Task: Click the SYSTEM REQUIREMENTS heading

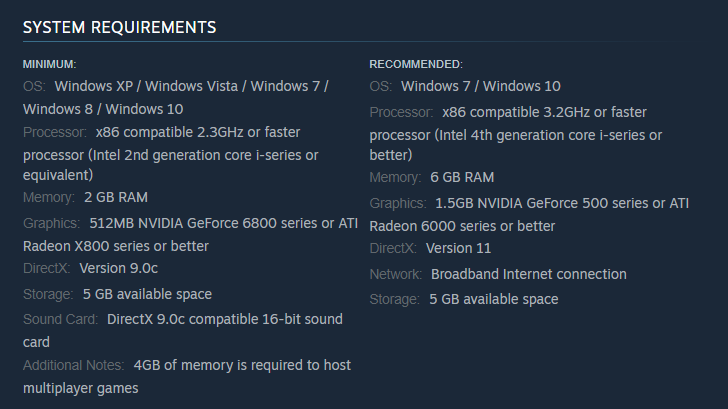Action: click(119, 27)
